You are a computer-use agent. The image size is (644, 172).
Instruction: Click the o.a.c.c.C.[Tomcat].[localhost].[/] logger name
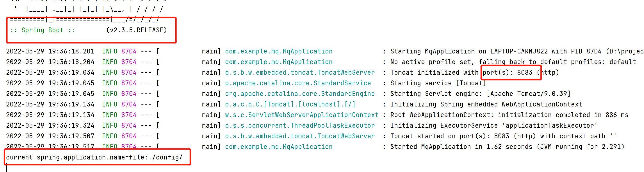[290, 104]
